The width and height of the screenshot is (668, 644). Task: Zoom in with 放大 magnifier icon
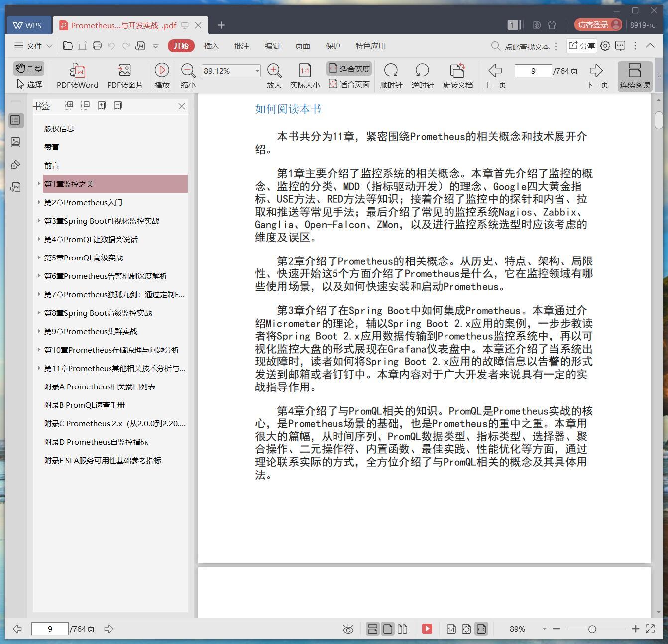(x=274, y=76)
